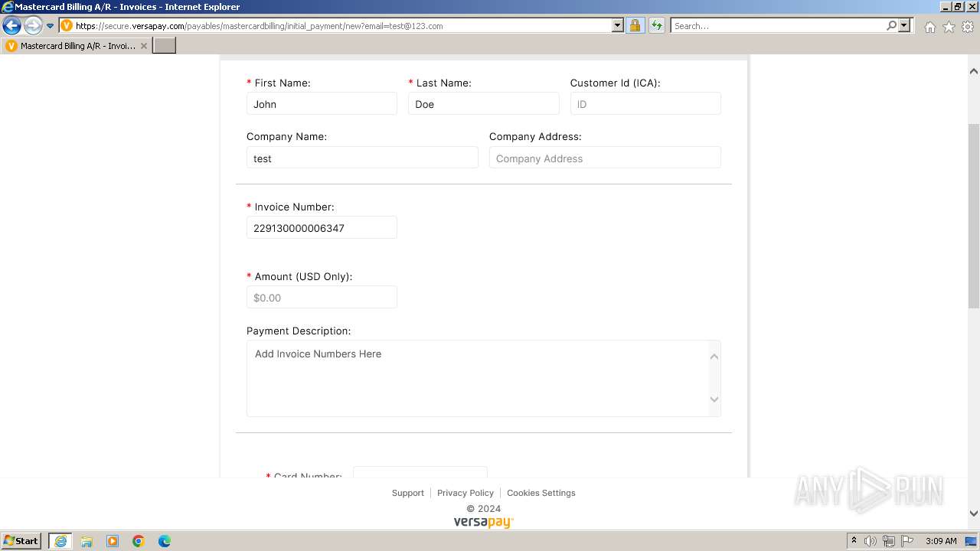The height and width of the screenshot is (551, 980).
Task: Expand the address bar autocomplete dropdown
Action: pyautogui.click(x=618, y=26)
